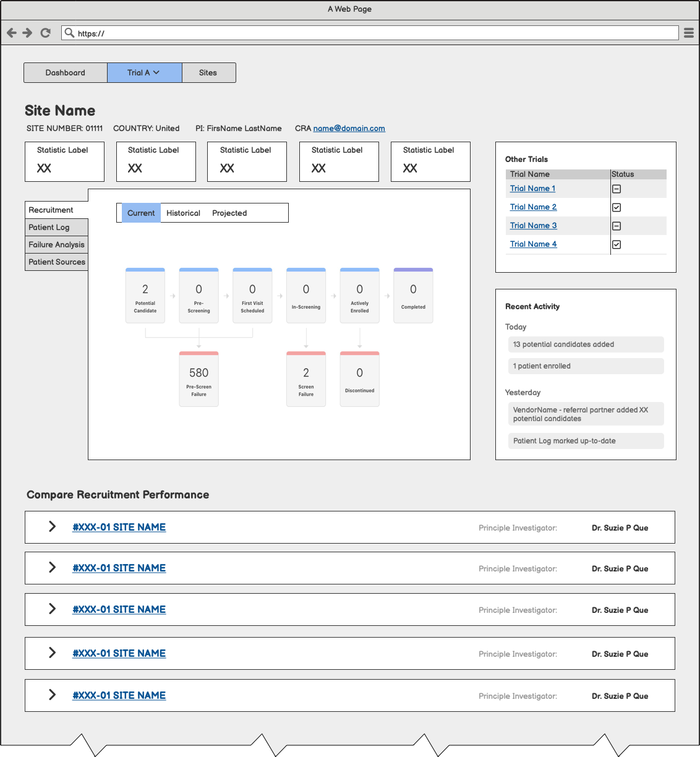The width and height of the screenshot is (700, 757).
Task: Select the Recruitment side tab
Action: pyautogui.click(x=56, y=210)
